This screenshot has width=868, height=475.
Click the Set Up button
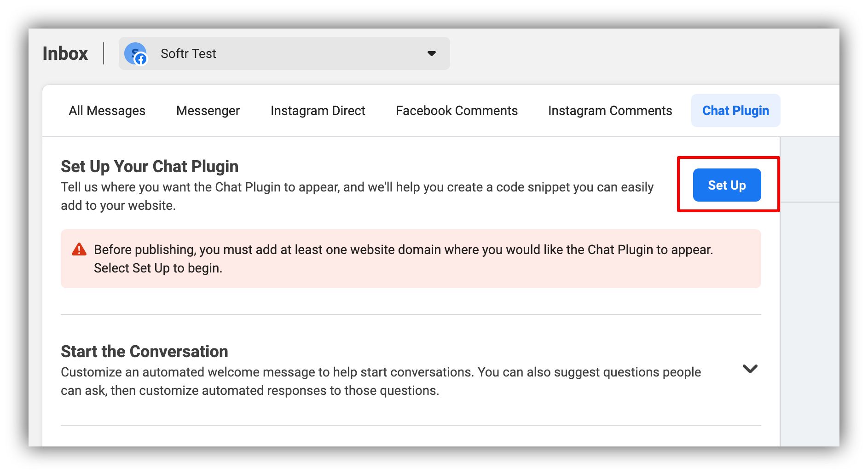(x=727, y=185)
